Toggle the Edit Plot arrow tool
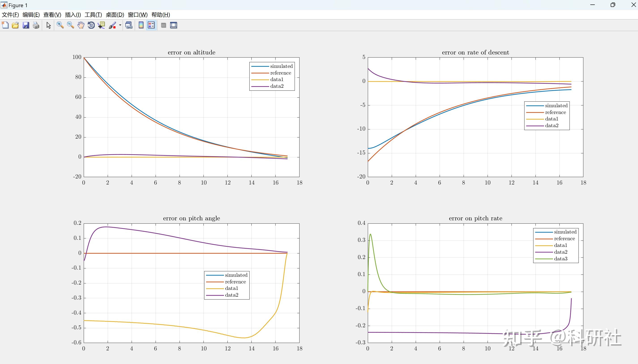Viewport: 638px width, 364px height. tap(49, 25)
